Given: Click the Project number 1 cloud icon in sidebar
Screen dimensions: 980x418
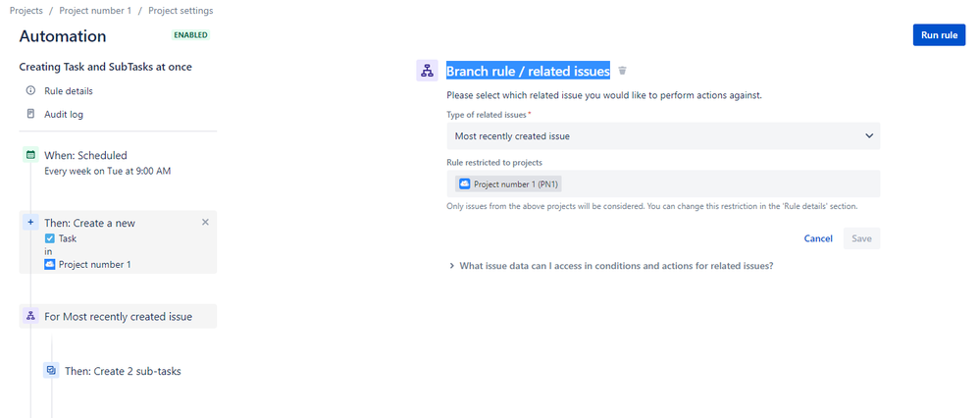Looking at the screenshot, I should pyautogui.click(x=50, y=264).
